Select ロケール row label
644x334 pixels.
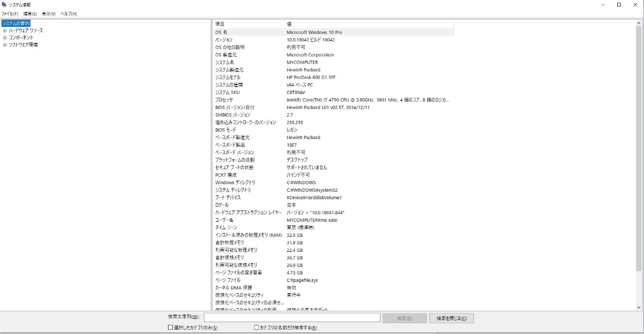[222, 205]
